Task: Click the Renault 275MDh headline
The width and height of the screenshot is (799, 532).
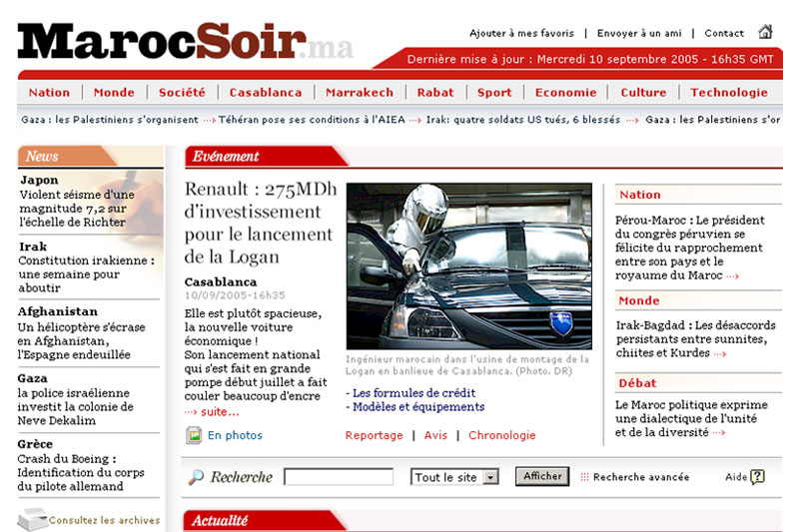Action: tap(261, 223)
